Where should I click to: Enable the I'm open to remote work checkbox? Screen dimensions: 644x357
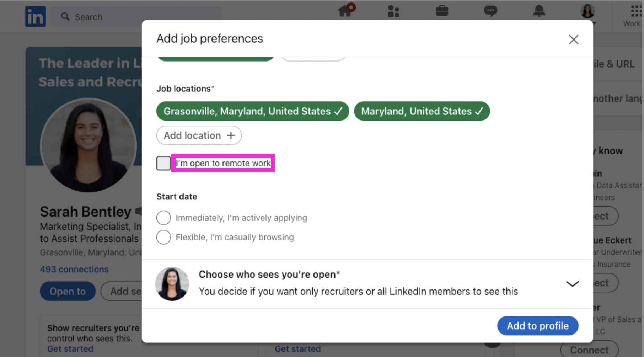163,162
